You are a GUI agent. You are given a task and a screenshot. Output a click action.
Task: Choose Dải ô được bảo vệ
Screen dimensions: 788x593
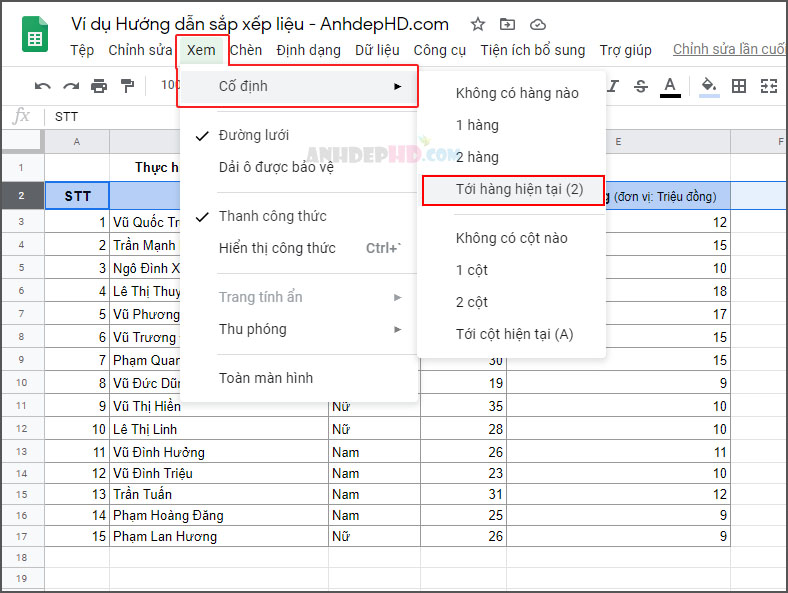299,167
